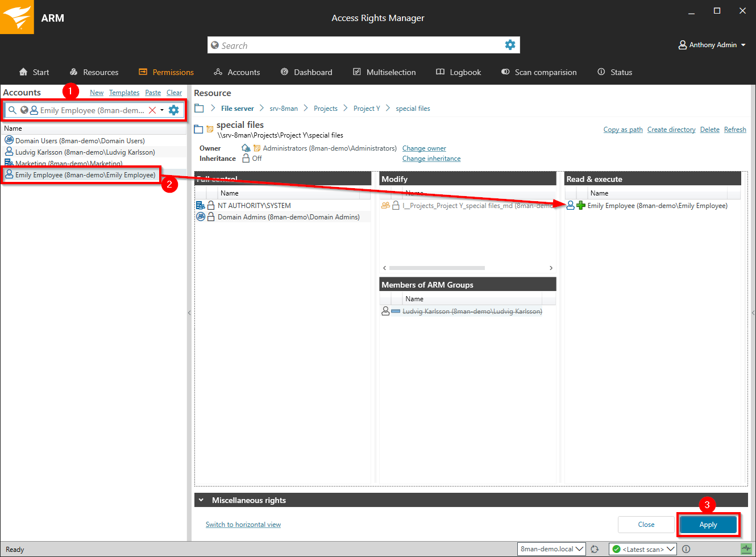Click the info icon in status bar

coord(686,549)
